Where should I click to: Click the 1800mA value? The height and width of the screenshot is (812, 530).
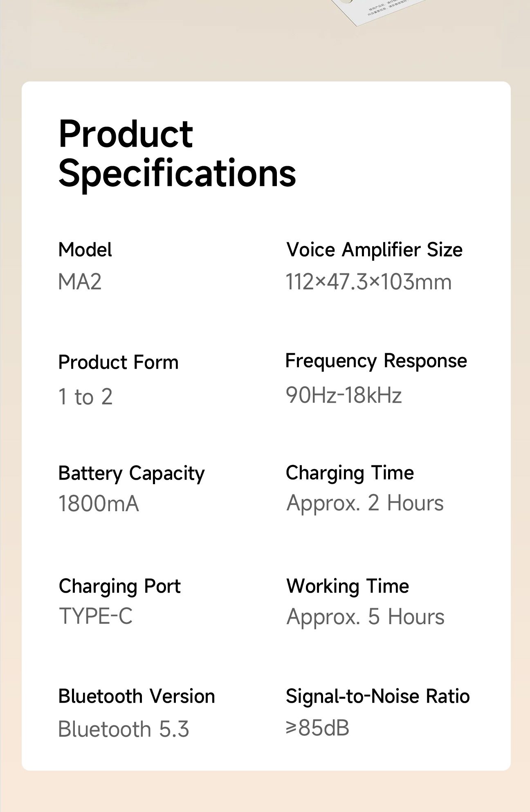point(99,504)
